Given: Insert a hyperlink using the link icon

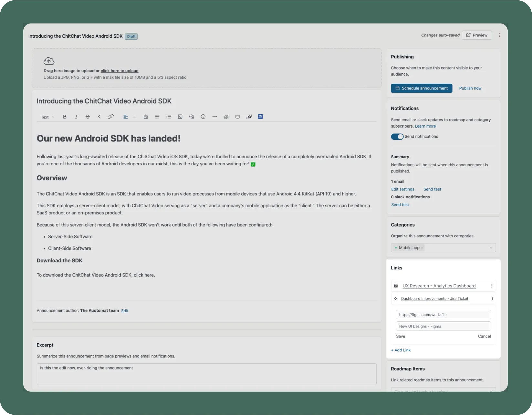Looking at the screenshot, I should [x=111, y=117].
